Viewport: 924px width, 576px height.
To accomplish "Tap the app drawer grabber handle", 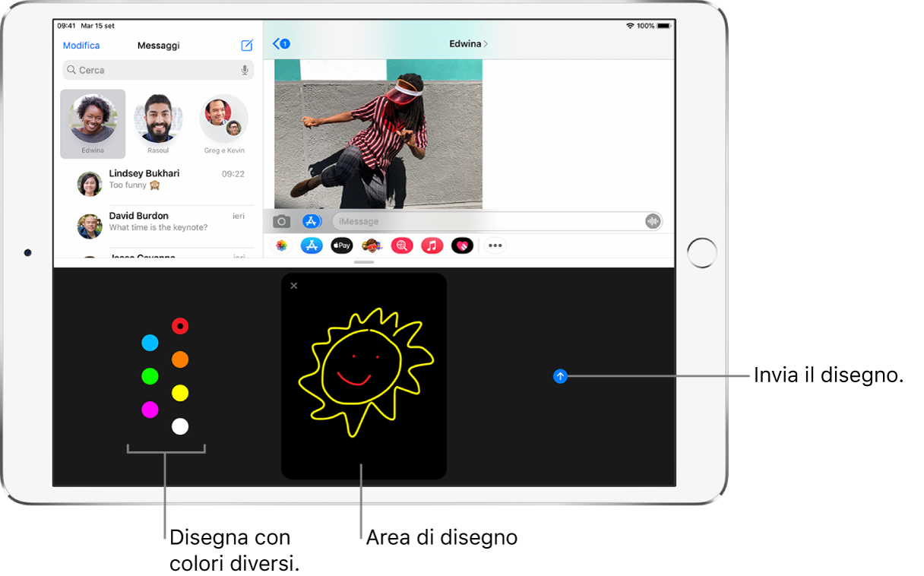I will coord(364,262).
